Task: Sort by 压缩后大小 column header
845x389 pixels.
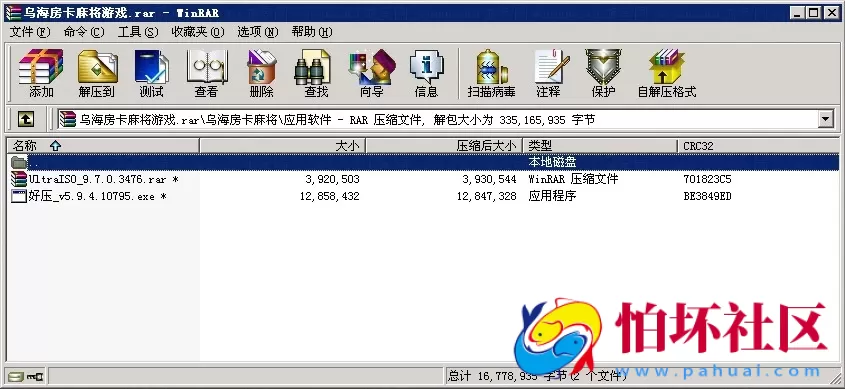Action: coord(444,145)
